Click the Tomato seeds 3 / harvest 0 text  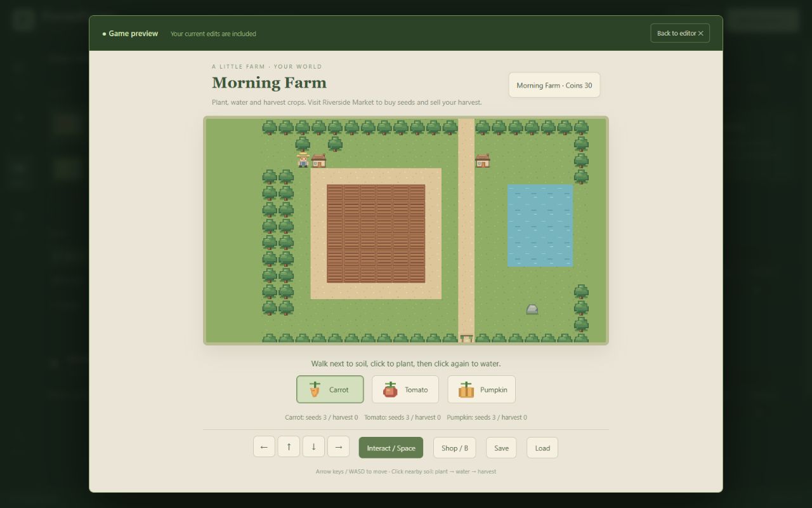click(x=402, y=417)
